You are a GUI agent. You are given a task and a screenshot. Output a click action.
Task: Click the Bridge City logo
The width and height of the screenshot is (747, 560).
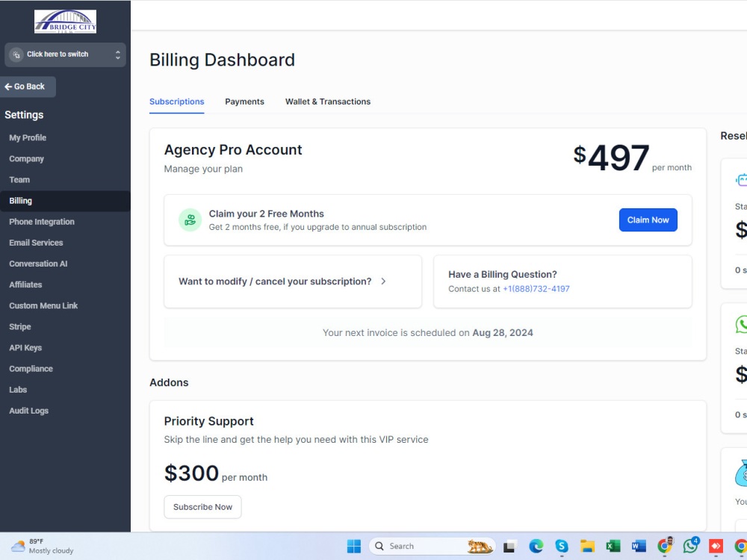[x=65, y=22]
